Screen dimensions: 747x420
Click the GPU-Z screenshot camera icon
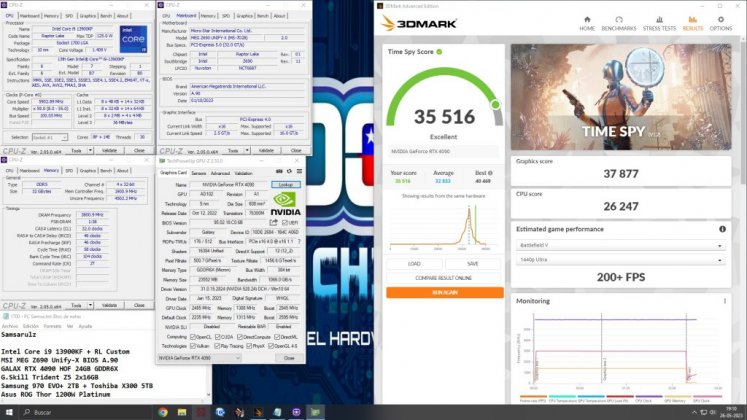click(x=279, y=171)
